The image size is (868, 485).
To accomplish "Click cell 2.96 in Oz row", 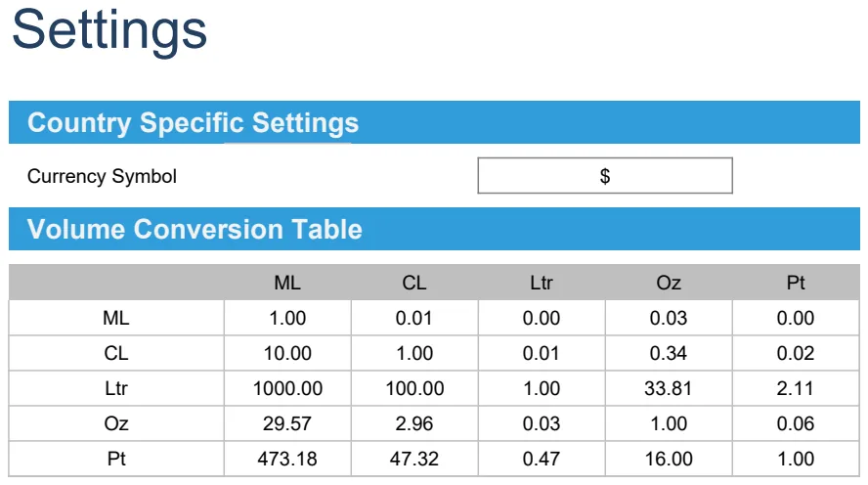I will pos(414,423).
